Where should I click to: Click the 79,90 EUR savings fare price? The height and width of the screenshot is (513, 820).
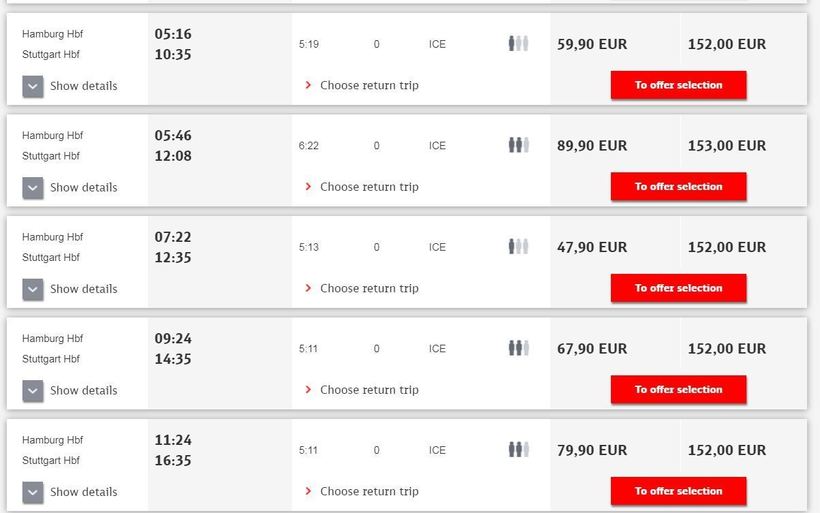[x=592, y=450]
